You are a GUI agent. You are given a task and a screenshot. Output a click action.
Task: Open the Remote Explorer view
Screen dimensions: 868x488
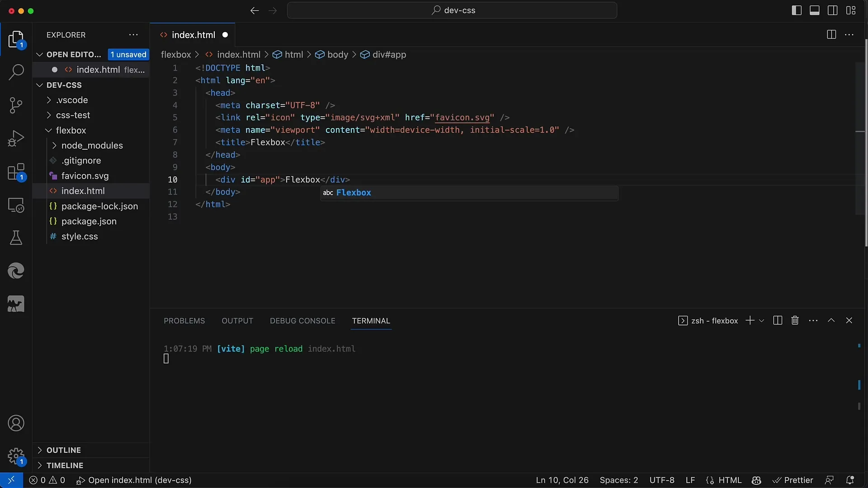pyautogui.click(x=16, y=205)
